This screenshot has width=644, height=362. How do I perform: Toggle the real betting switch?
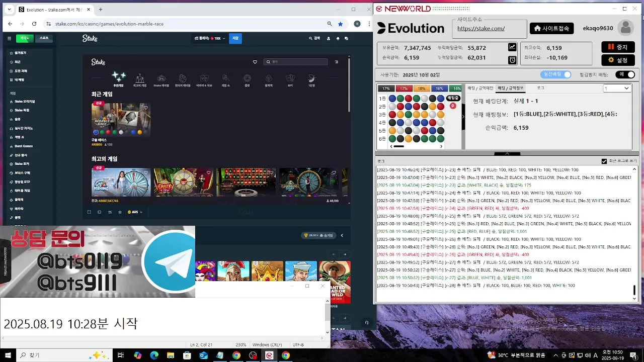click(x=556, y=74)
